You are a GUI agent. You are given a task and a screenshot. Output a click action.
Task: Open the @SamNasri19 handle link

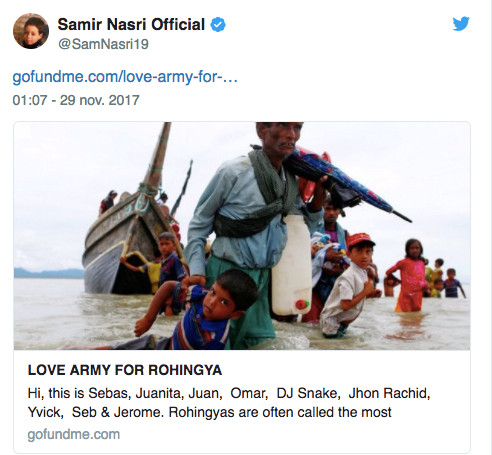point(103,44)
